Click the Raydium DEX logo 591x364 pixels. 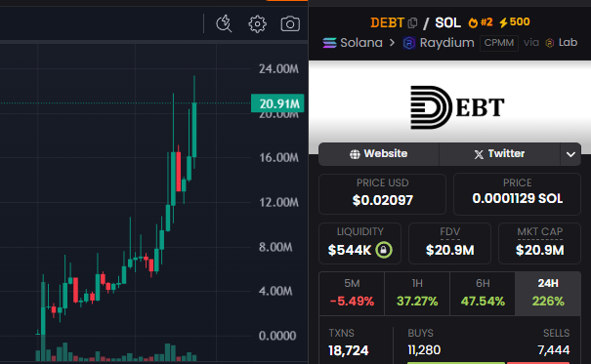coord(409,43)
